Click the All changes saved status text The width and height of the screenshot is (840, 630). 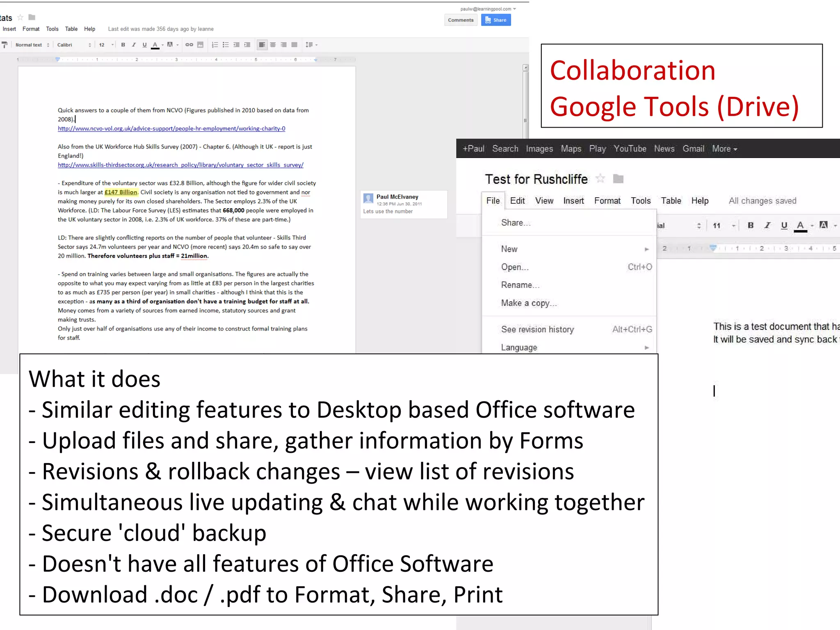coord(762,201)
